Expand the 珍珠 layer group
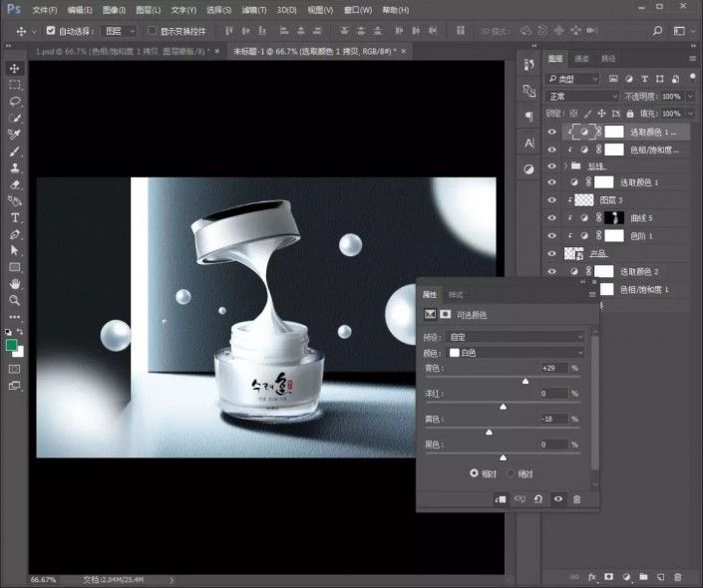Screen dimensions: 703x588 565,165
